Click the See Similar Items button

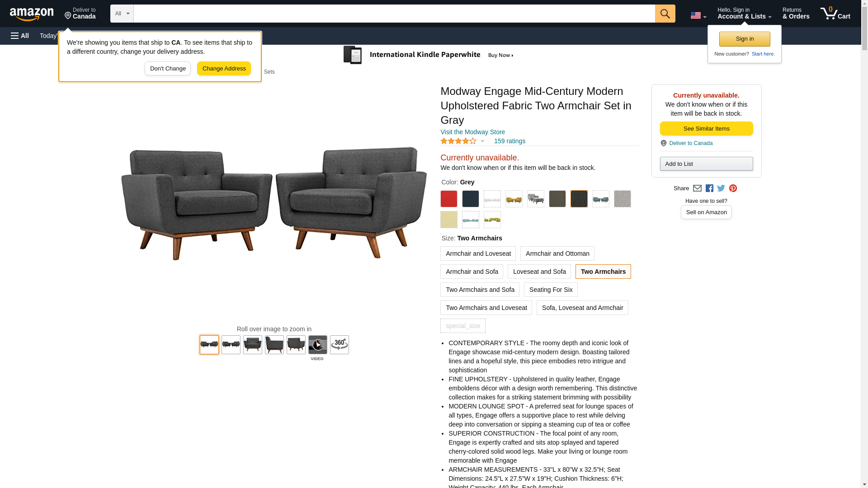[x=706, y=129]
